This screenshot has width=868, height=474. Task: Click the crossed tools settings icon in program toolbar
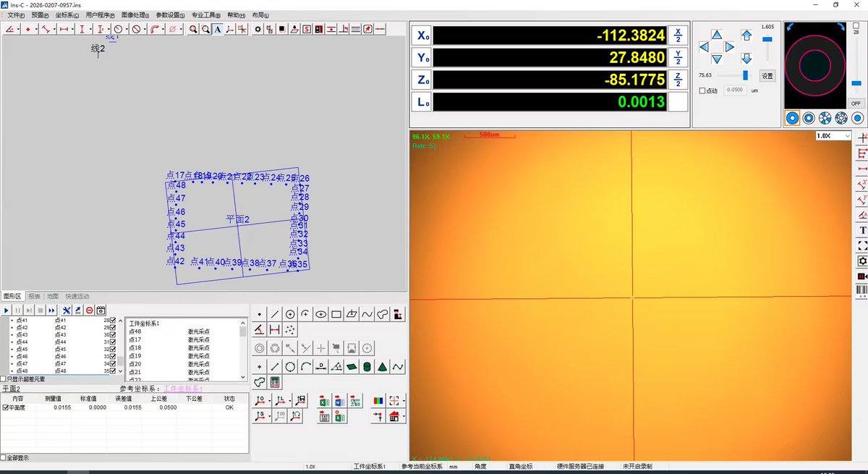click(x=66, y=310)
